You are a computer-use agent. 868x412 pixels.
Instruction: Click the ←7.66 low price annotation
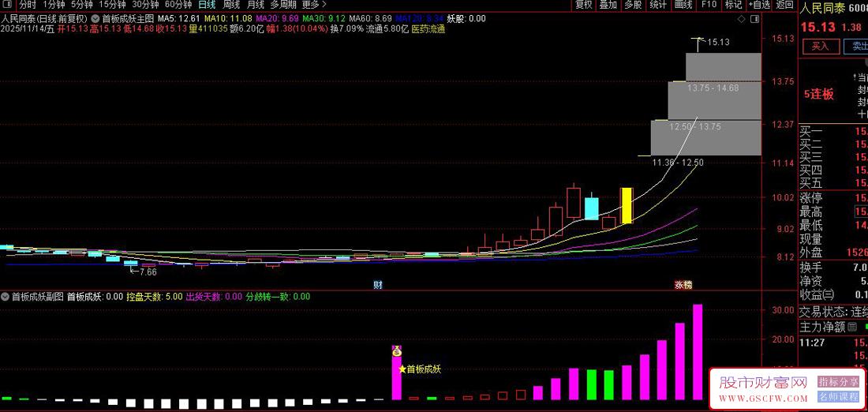144,272
